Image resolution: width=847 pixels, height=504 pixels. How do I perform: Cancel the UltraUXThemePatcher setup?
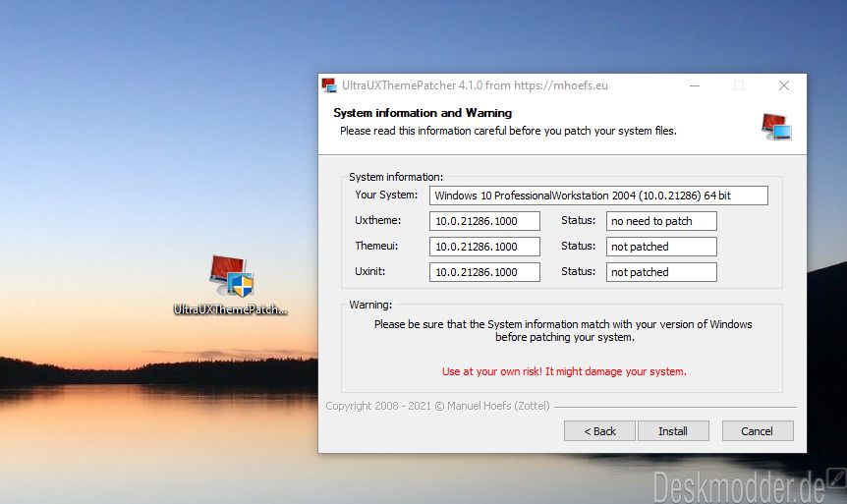pyautogui.click(x=758, y=431)
